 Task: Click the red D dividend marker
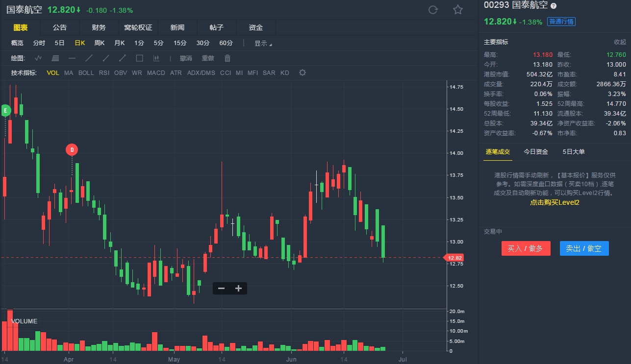[72, 150]
